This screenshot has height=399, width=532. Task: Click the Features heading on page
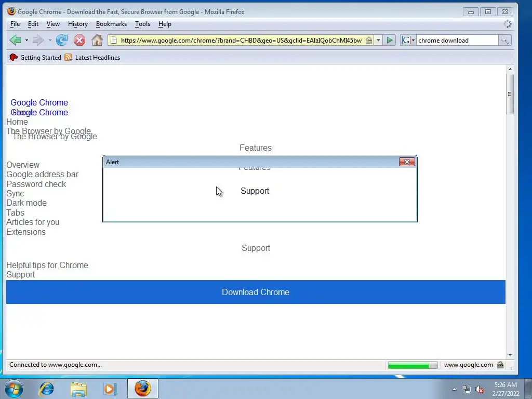(256, 148)
